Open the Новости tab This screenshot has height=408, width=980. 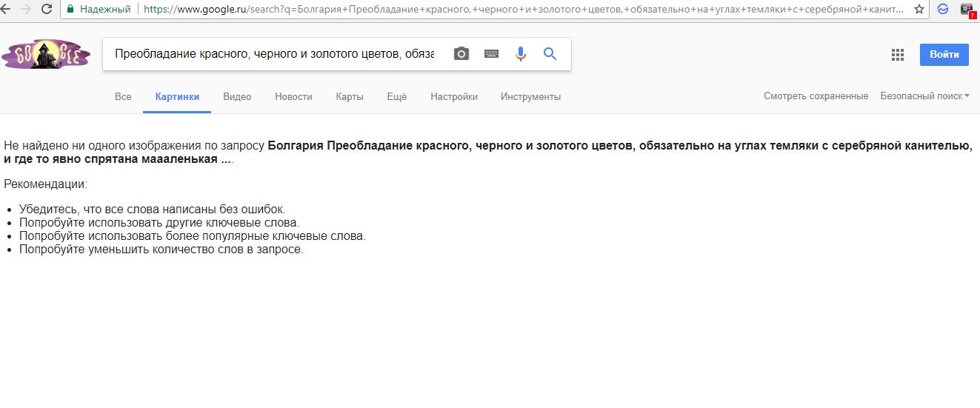point(293,97)
